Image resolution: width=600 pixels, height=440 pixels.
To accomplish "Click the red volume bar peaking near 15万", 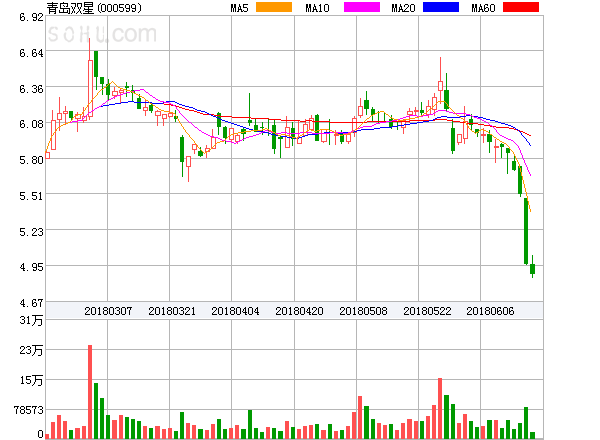I will point(440,408).
